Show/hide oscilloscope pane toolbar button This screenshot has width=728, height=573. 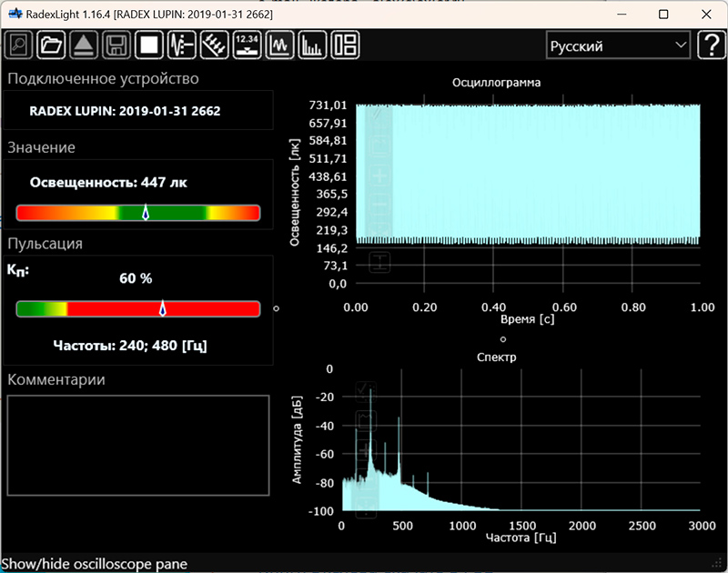click(x=279, y=45)
